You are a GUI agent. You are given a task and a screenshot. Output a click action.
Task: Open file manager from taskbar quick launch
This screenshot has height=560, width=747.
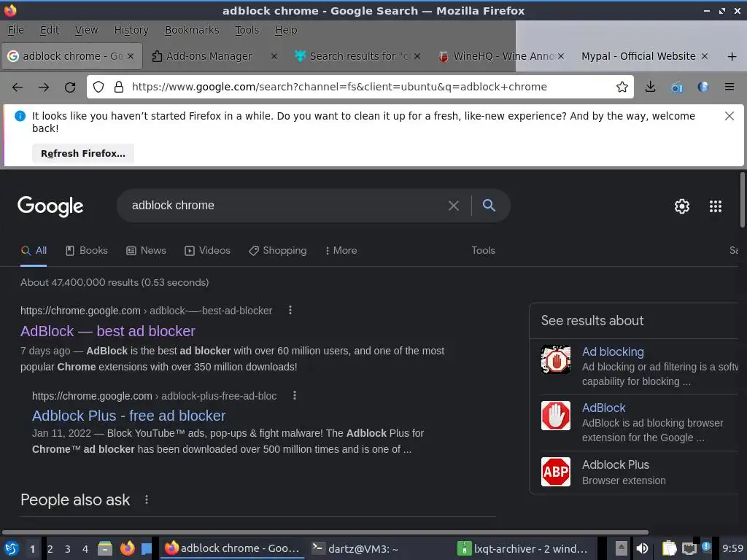(105, 548)
